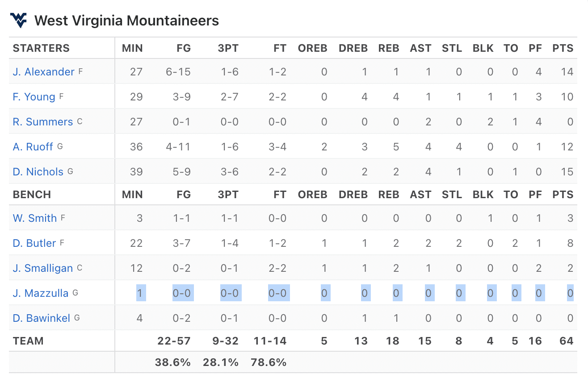Click the West Virginia Mountaineers team heading
This screenshot has height=374, width=588.
[126, 21]
